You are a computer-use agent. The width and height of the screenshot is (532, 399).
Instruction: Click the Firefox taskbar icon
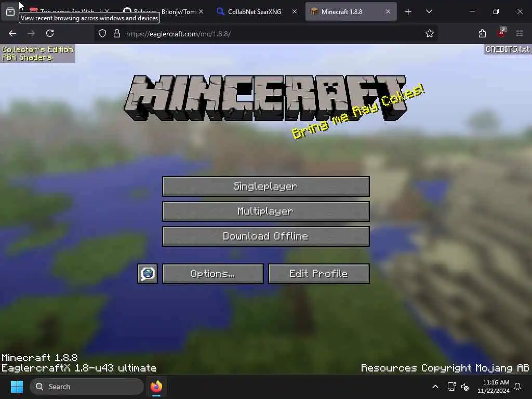point(156,387)
